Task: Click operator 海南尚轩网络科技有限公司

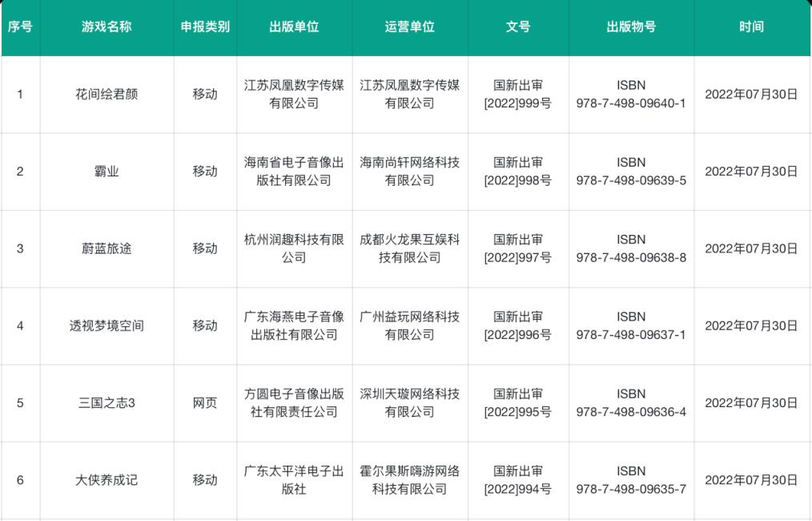Action: tap(410, 171)
